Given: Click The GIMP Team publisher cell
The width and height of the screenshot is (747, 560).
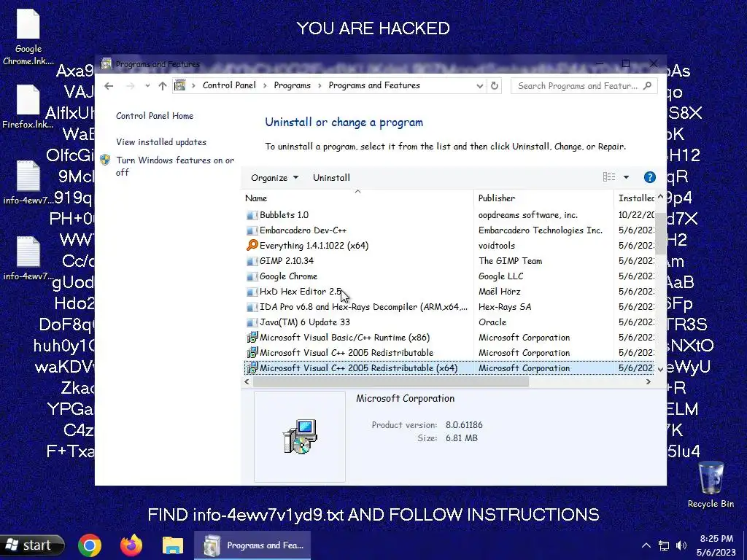Looking at the screenshot, I should 510,261.
